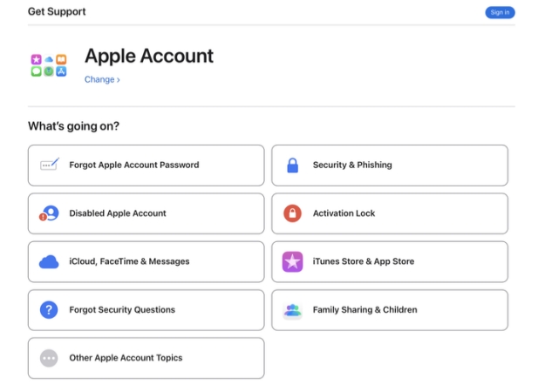Click the blue padlock icon for Security & Phishing
Viewport: 545px width, 392px height.
pos(292,166)
